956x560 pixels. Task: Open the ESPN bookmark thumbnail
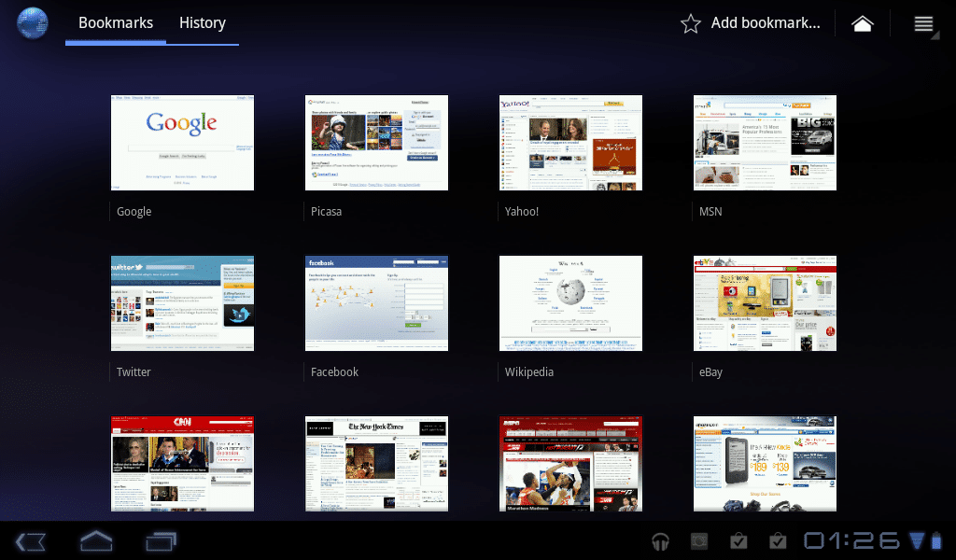(570, 464)
